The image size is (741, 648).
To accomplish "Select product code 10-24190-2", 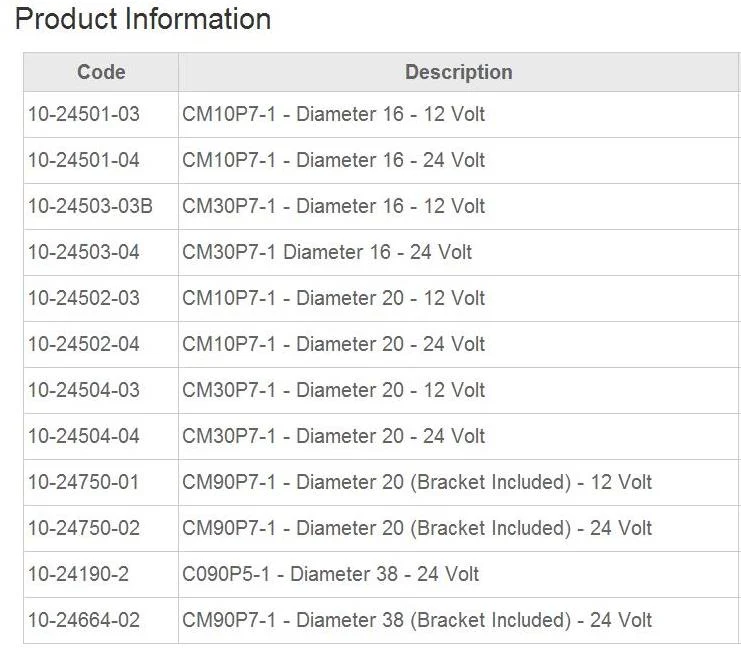I will click(78, 574).
